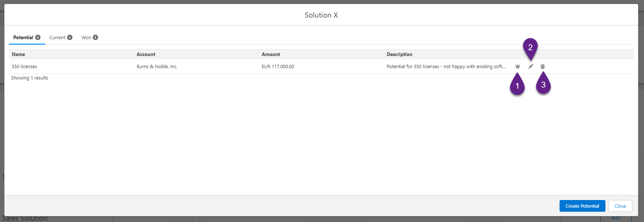Mark the 350 licenses row with crown icon

[x=517, y=66]
